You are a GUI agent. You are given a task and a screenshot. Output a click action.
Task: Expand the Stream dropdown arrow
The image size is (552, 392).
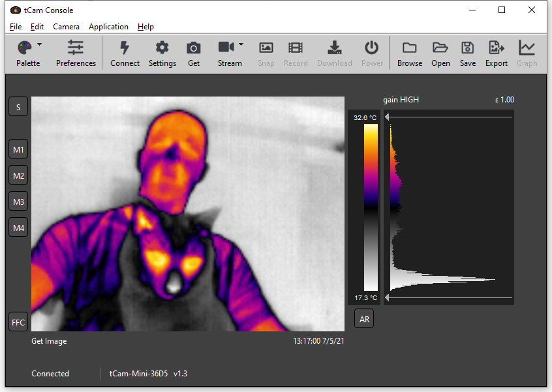point(241,45)
